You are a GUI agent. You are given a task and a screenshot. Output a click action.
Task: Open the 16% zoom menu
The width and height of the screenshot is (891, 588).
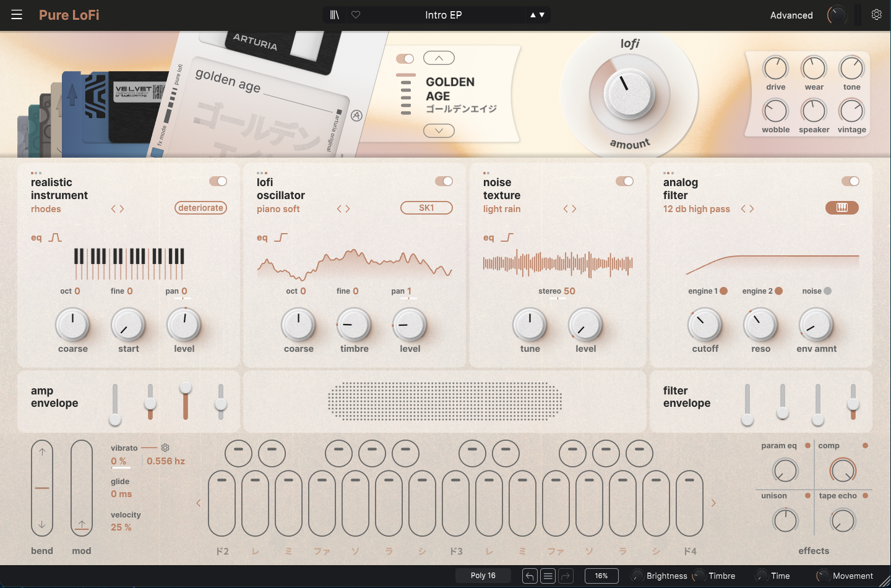[601, 576]
